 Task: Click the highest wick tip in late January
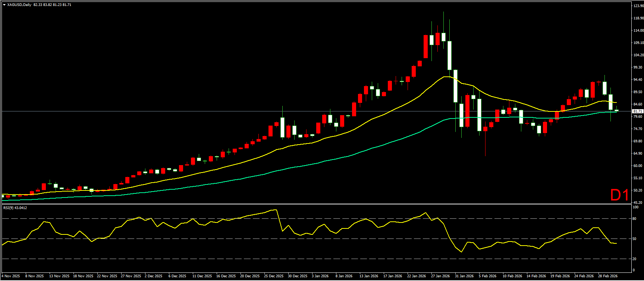[x=443, y=12]
